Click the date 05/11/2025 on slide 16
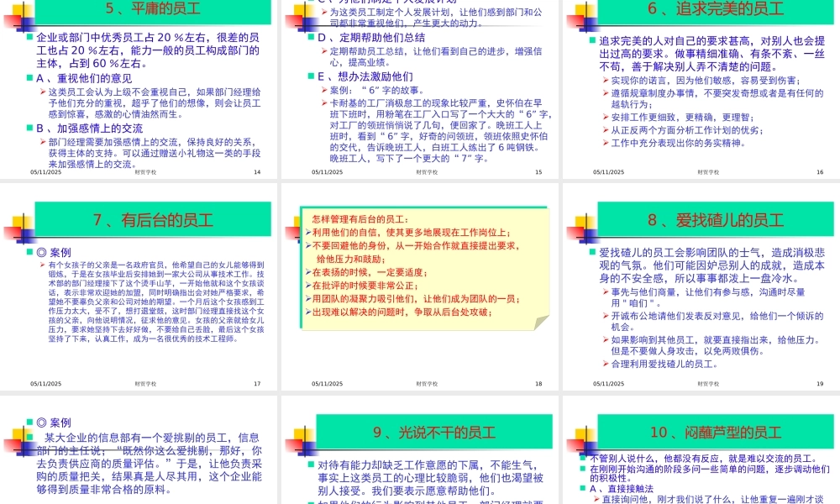 608,172
